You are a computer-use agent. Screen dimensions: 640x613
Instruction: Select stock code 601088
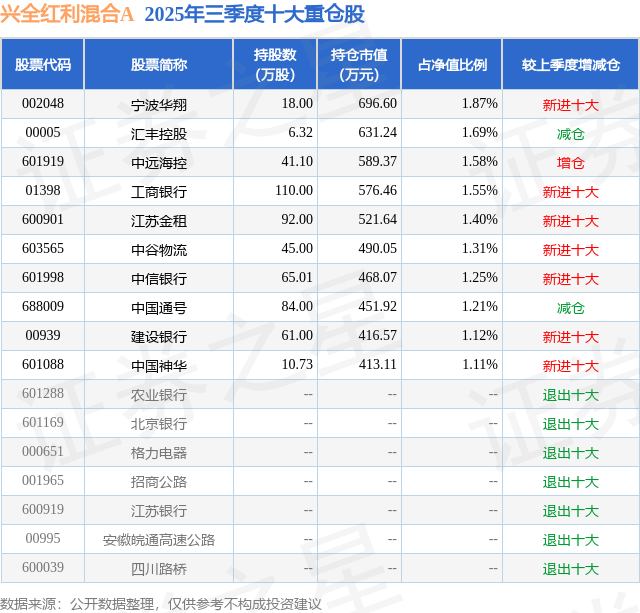click(x=43, y=364)
